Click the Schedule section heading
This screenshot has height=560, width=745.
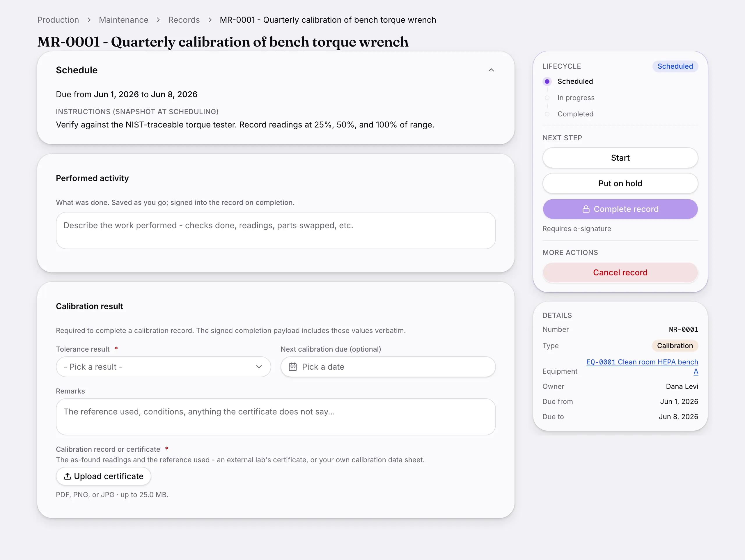pos(77,70)
